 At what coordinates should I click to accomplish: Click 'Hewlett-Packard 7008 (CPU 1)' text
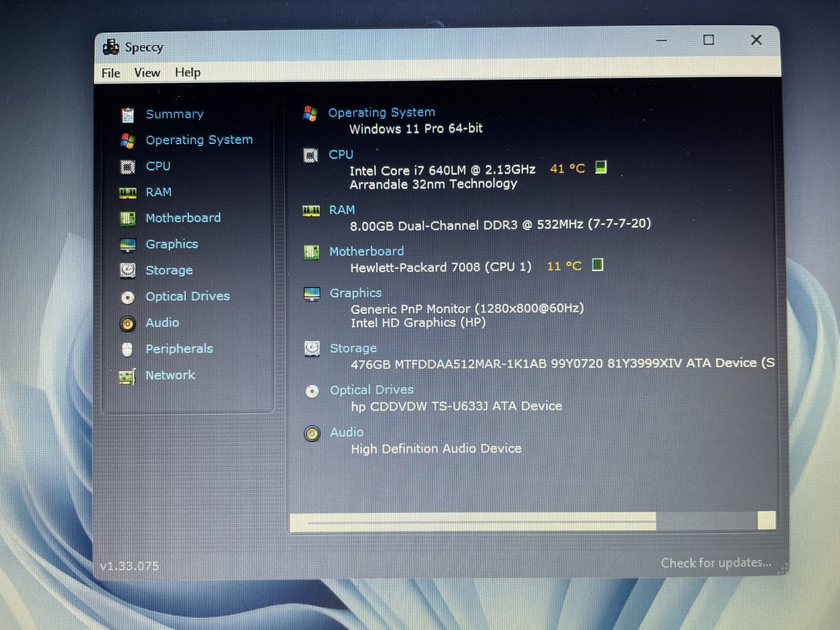(441, 267)
